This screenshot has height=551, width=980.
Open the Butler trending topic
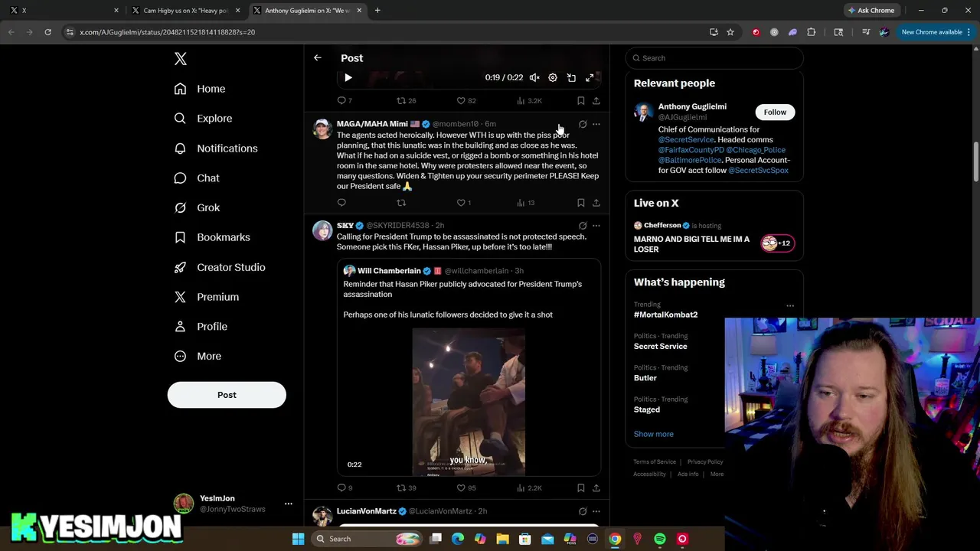(645, 378)
